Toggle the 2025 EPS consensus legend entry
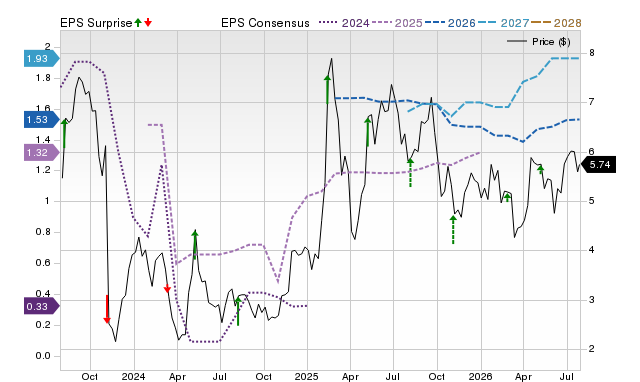This screenshot has height=382, width=640. click(x=397, y=23)
